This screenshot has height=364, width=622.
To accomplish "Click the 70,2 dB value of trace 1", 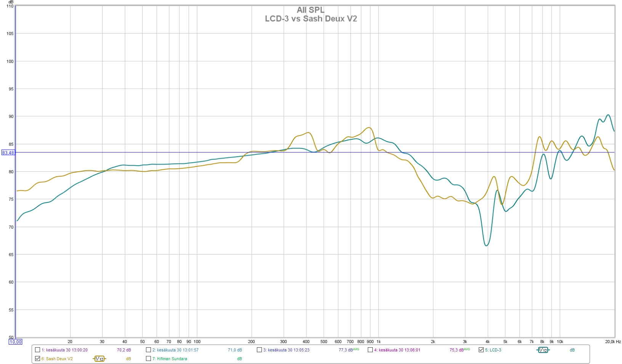I will click(124, 350).
